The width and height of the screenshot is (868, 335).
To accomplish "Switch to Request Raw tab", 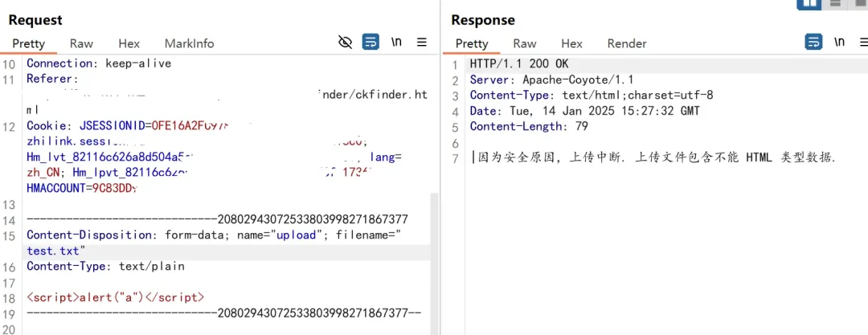I will 81,43.
